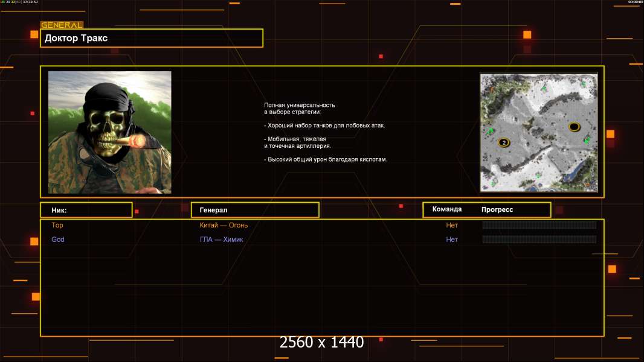Click the Доктор Тракс name field
The height and width of the screenshot is (362, 644).
click(x=152, y=38)
